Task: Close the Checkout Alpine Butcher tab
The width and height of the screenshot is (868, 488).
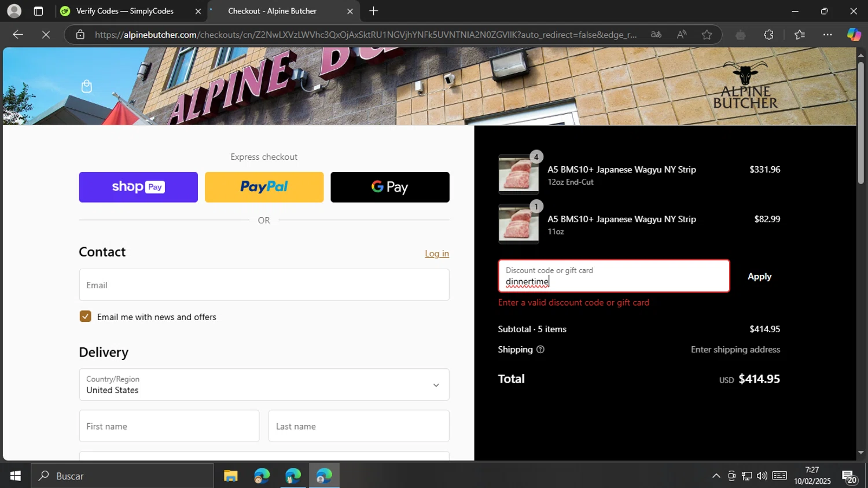Action: (350, 11)
